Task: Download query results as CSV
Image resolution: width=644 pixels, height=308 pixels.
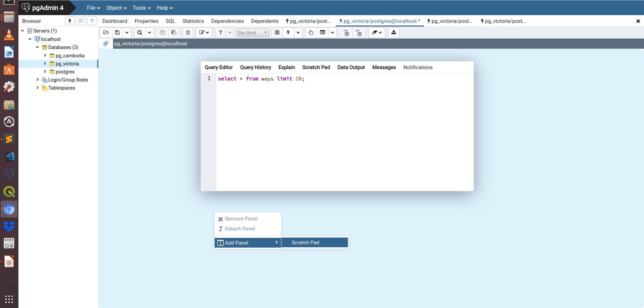Action: [x=393, y=33]
